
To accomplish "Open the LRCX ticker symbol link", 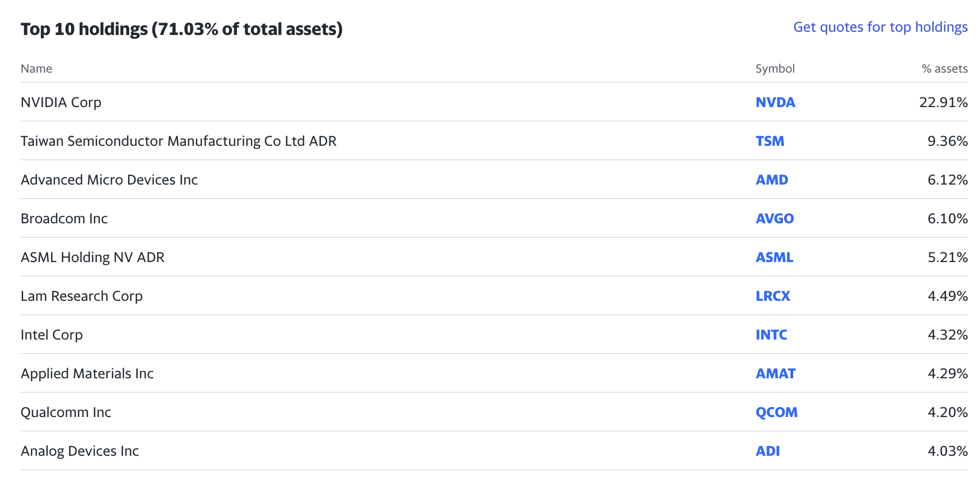I will [773, 296].
